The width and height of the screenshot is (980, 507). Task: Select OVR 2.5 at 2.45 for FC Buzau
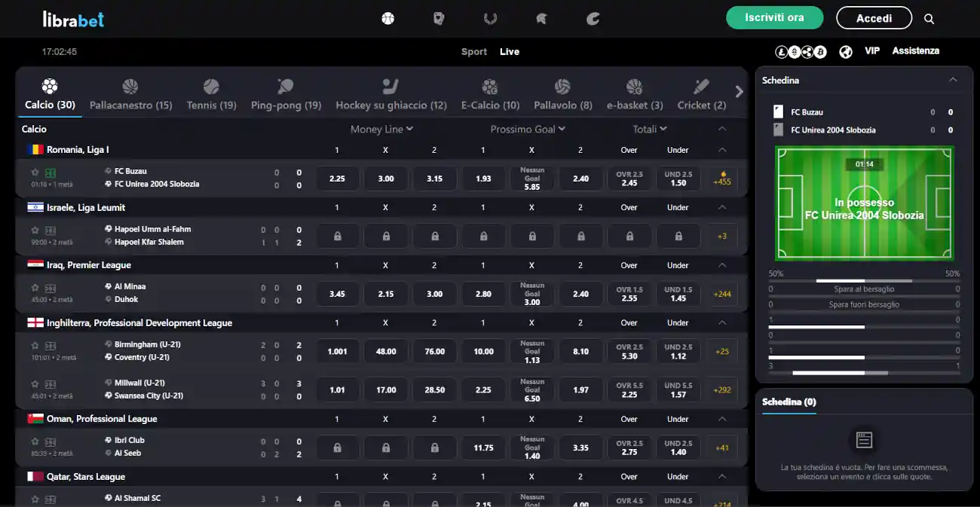pos(629,179)
